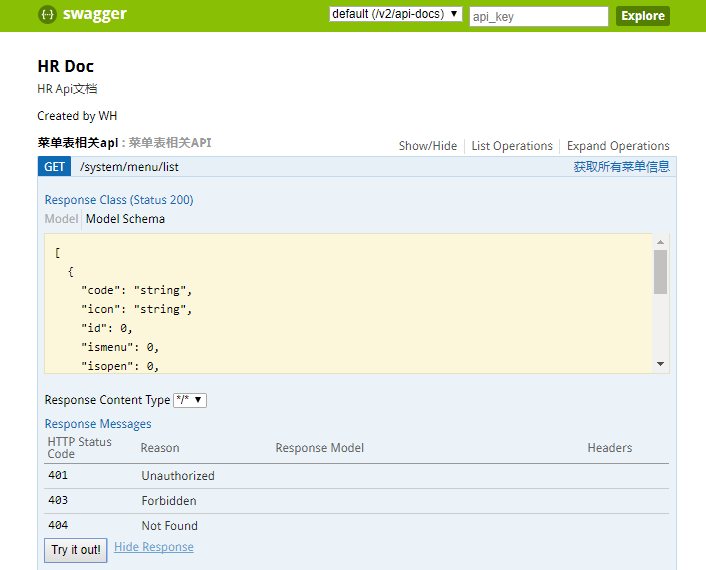706x570 pixels.
Task: Click the Try it out! button
Action: point(76,550)
